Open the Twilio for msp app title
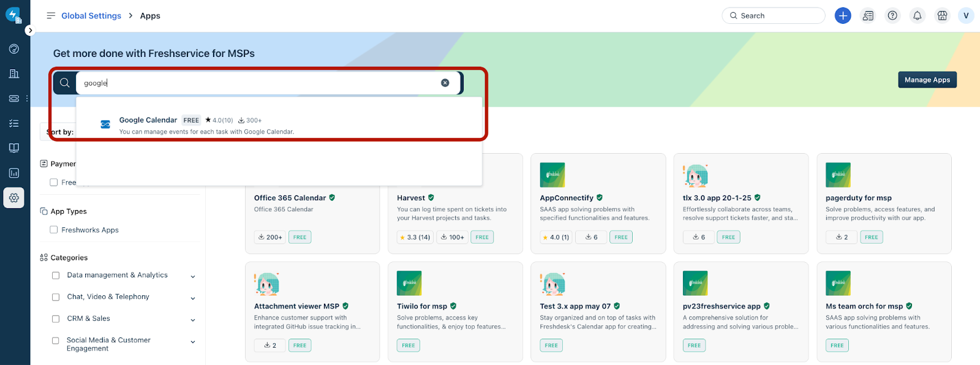The width and height of the screenshot is (980, 365). (422, 306)
